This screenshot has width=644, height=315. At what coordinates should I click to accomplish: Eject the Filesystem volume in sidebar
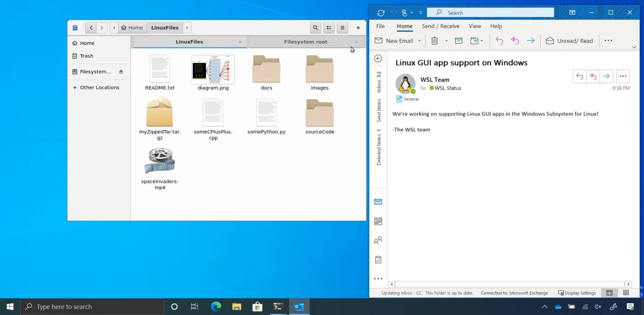click(121, 72)
